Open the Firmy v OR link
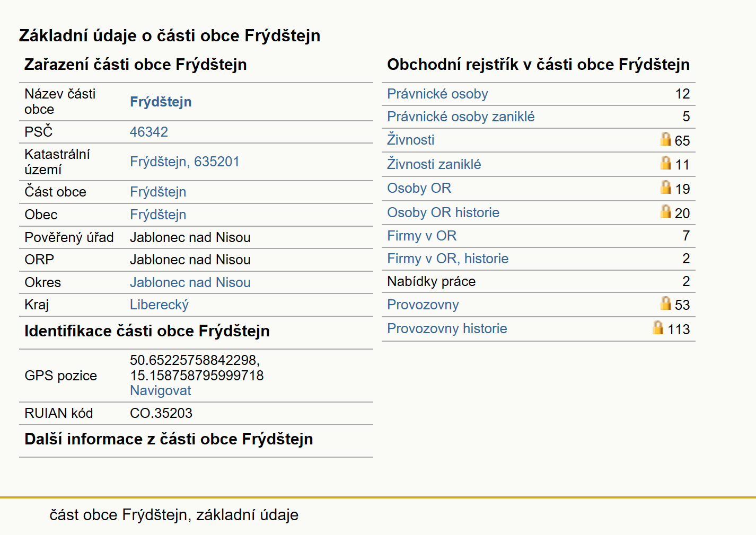 point(422,236)
